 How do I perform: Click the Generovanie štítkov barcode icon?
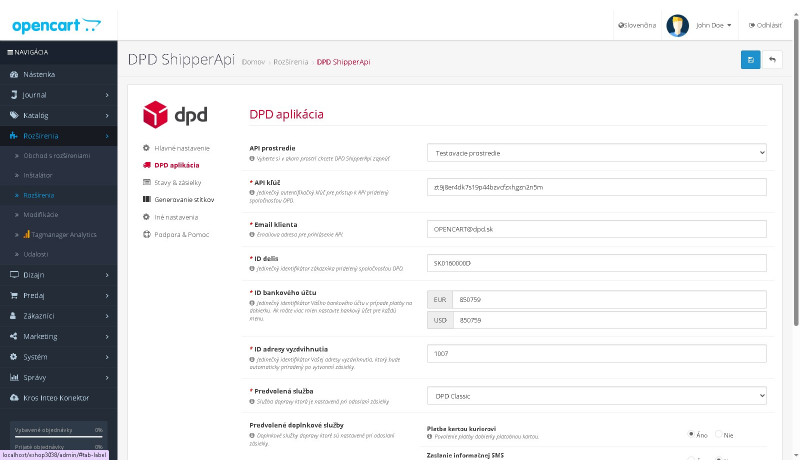point(146,200)
